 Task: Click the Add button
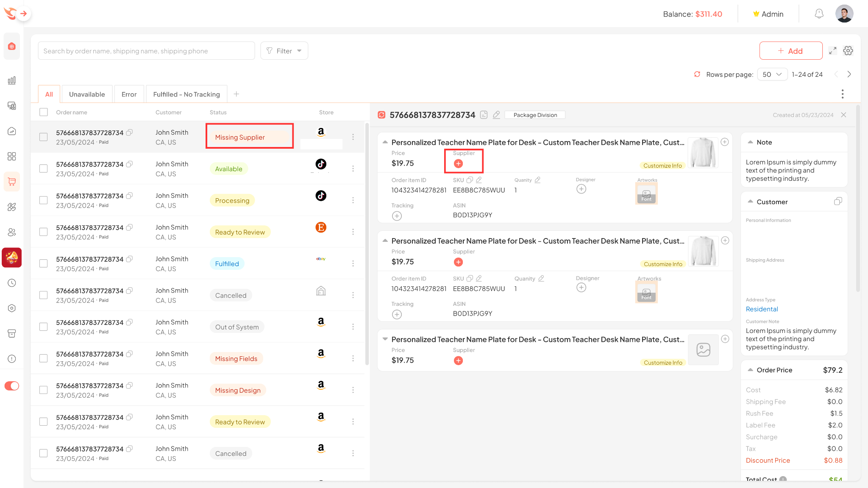coord(791,51)
